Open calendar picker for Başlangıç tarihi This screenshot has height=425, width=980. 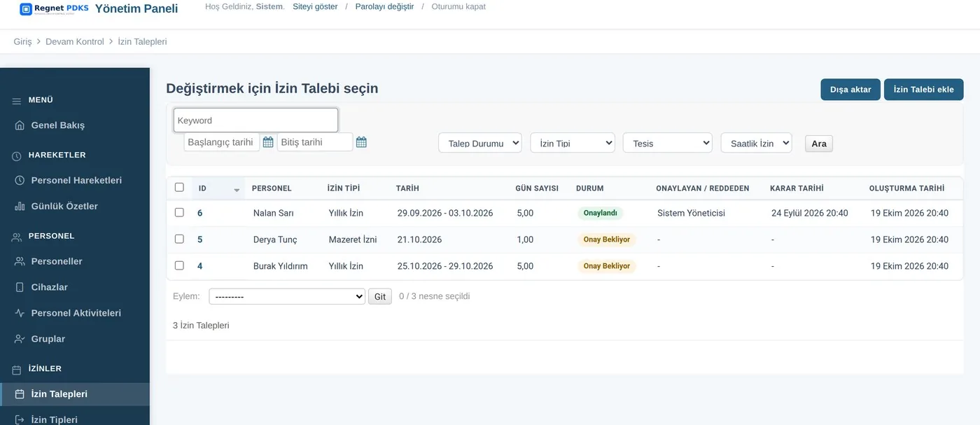pos(268,142)
